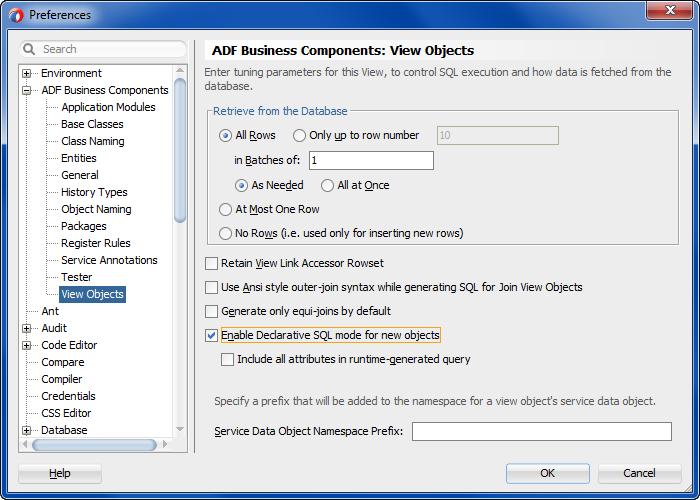Select History Types tree item
The image size is (700, 500).
[x=94, y=192]
